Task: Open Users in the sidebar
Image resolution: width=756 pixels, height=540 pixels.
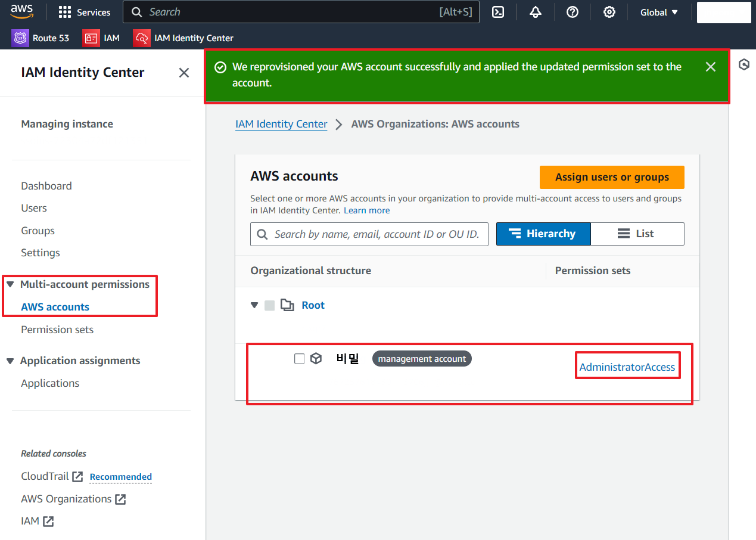Action: 34,208
